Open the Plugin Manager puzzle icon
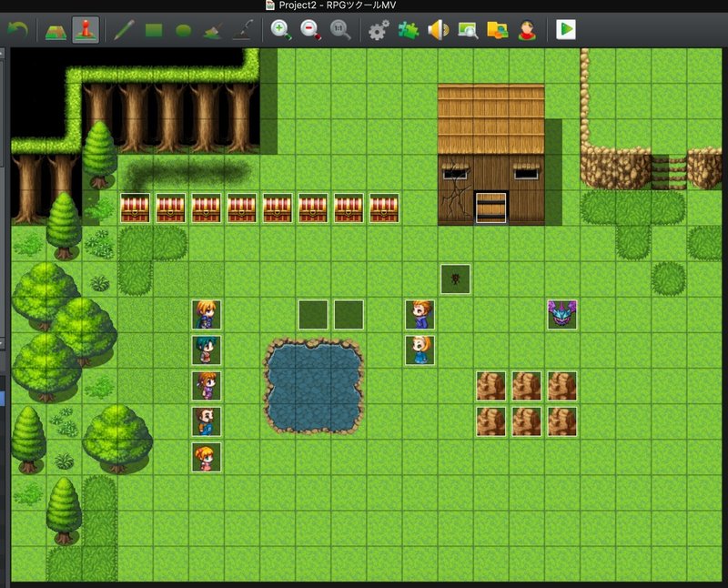 (409, 31)
